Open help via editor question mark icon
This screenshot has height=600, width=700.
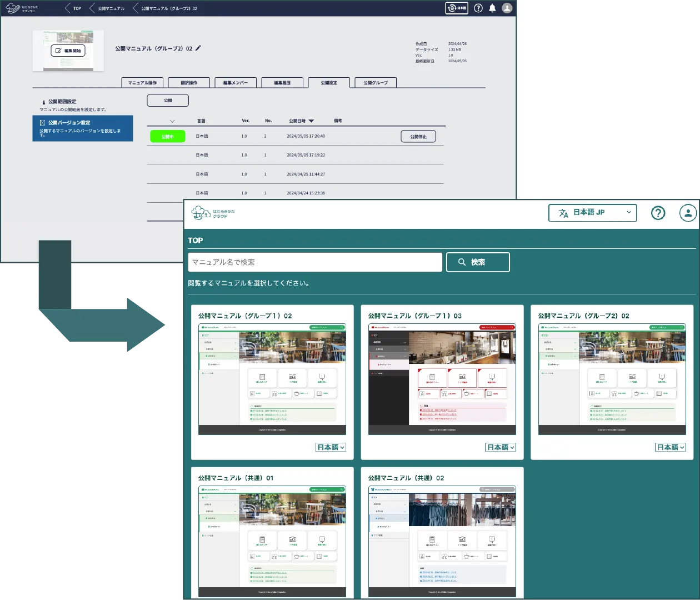click(x=478, y=8)
